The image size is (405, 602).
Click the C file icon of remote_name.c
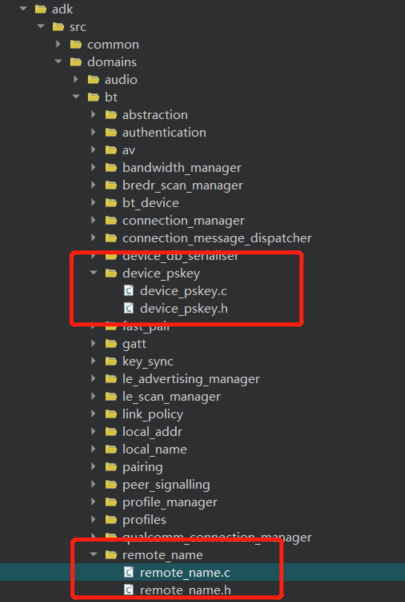129,572
